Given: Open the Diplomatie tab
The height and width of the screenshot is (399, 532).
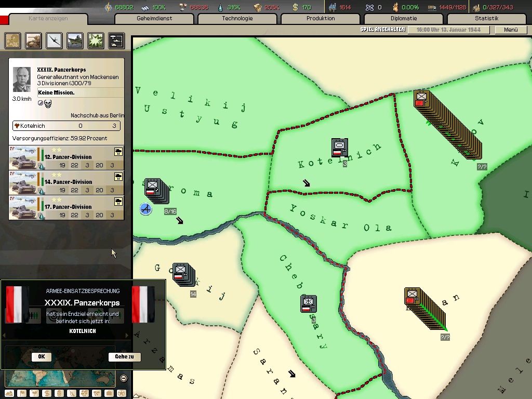Looking at the screenshot, I should pyautogui.click(x=404, y=18).
